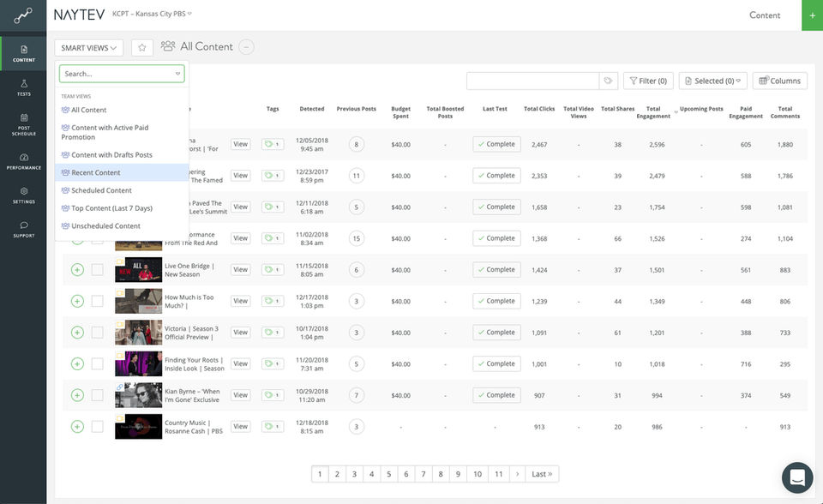Open the Live One Bridge thumbnail
This screenshot has height=504, width=823.
[x=139, y=270]
